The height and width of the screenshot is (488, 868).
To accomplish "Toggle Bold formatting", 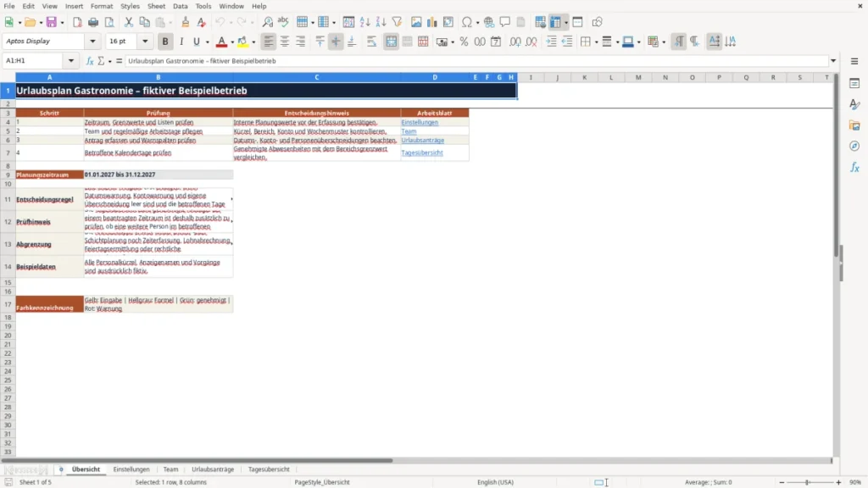I will [165, 42].
